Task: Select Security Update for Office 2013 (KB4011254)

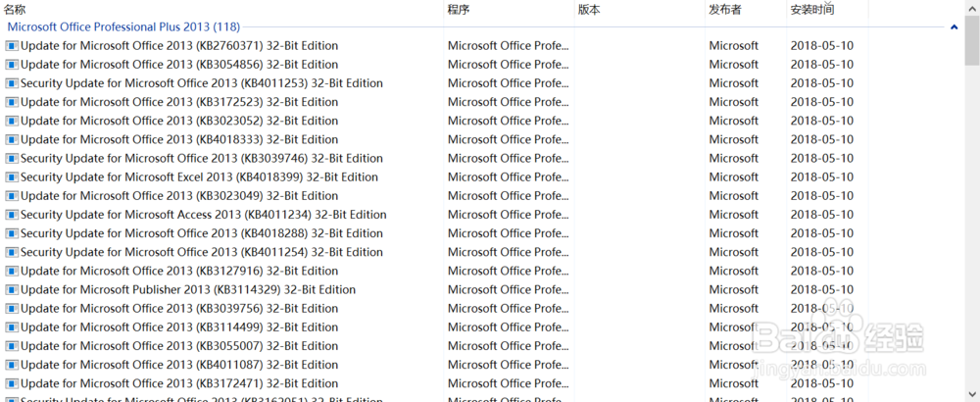Action: pos(202,252)
